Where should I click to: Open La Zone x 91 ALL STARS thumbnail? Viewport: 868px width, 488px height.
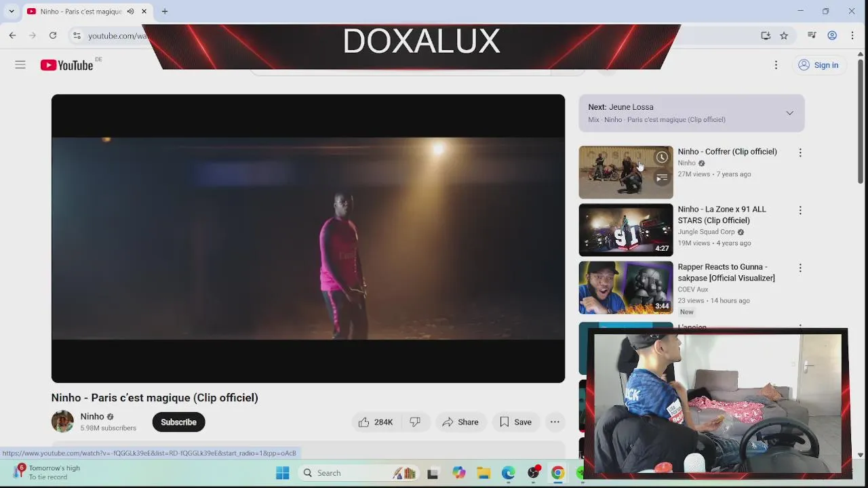click(x=626, y=230)
